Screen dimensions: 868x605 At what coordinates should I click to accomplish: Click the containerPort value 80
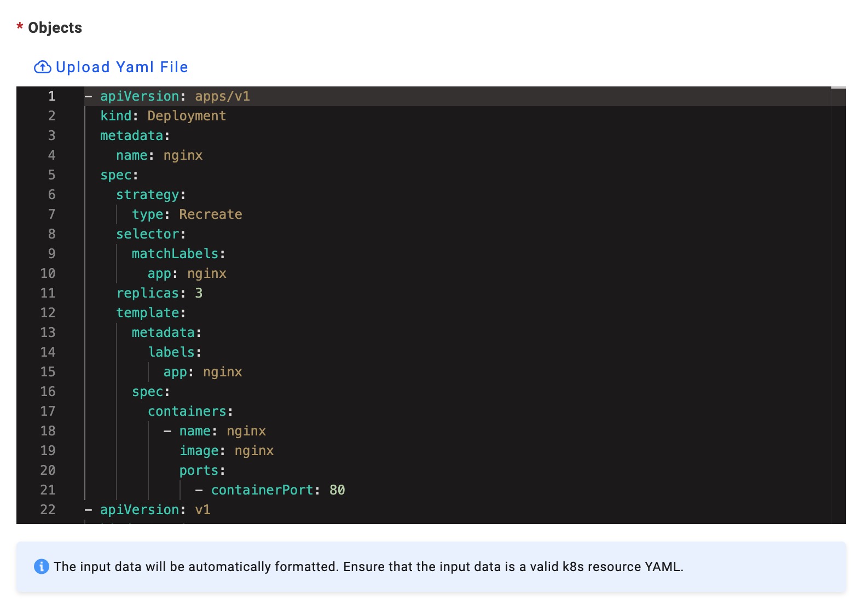click(x=337, y=490)
